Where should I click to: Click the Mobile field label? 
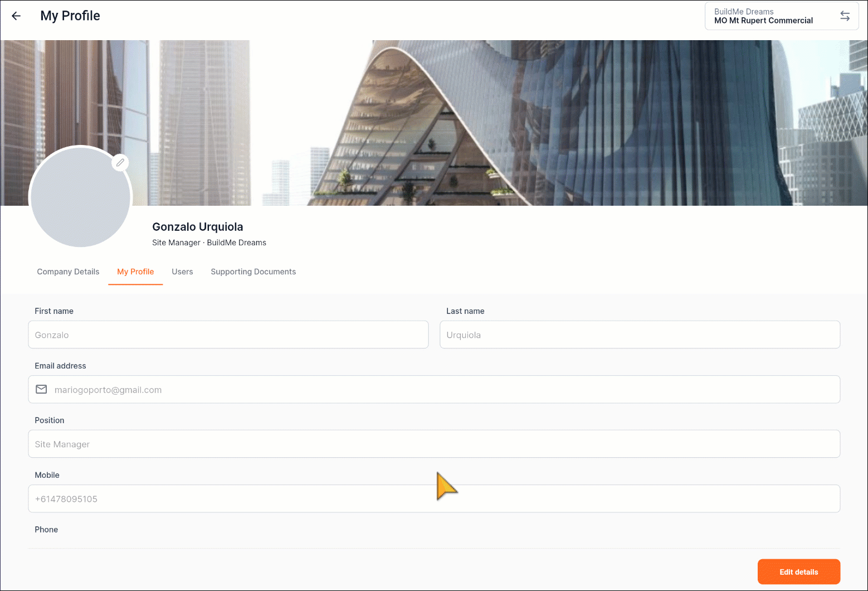coord(47,475)
